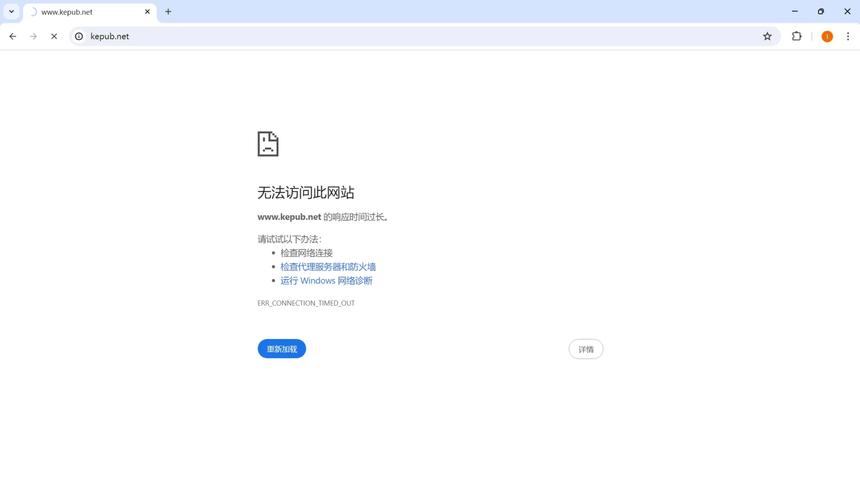Image resolution: width=860 pixels, height=500 pixels.
Task: Bookmark this page with the star icon
Action: [x=767, y=36]
